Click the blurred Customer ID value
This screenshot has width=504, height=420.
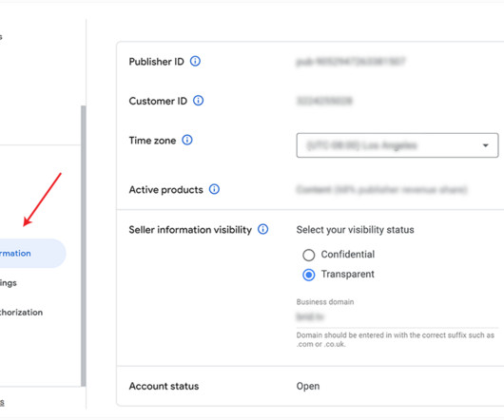coord(324,101)
